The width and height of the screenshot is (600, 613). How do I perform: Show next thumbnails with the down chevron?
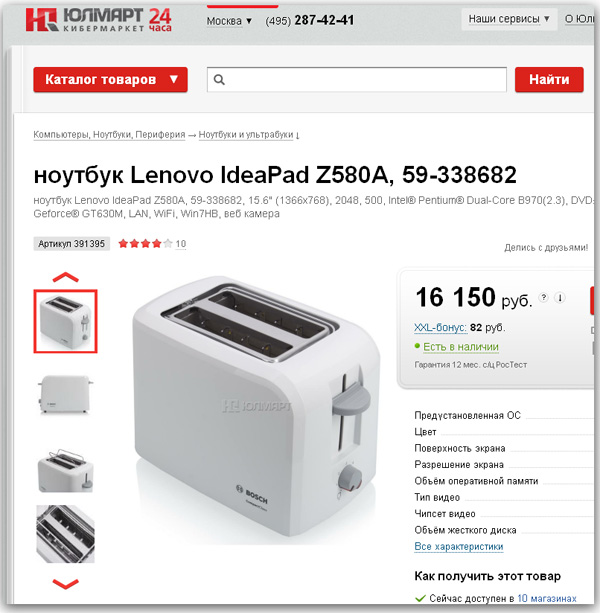coord(66,584)
